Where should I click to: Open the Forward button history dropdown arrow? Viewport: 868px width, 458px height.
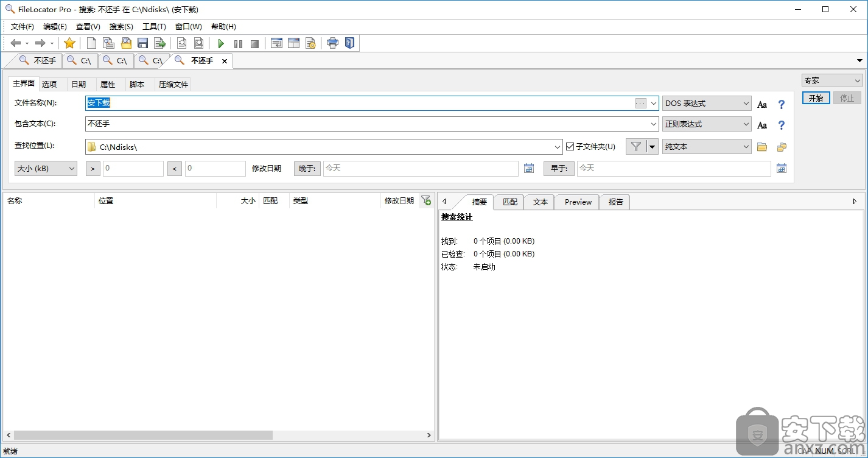(52, 43)
